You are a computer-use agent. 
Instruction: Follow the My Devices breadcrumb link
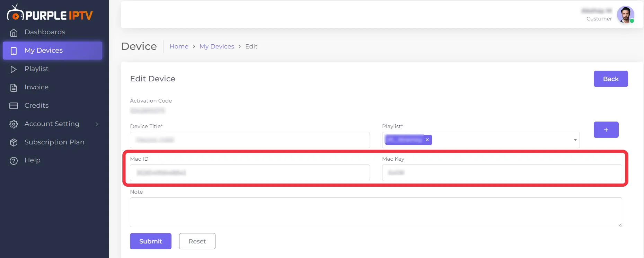217,46
